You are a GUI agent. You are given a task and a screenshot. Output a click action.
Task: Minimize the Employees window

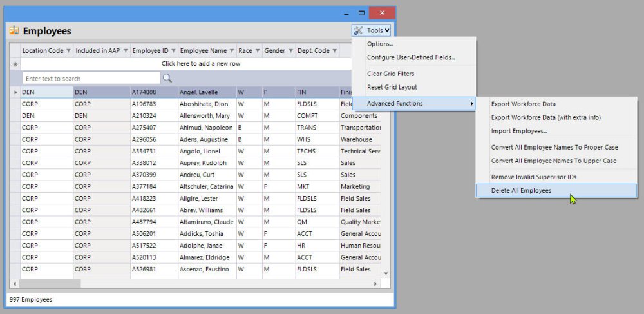(x=346, y=14)
